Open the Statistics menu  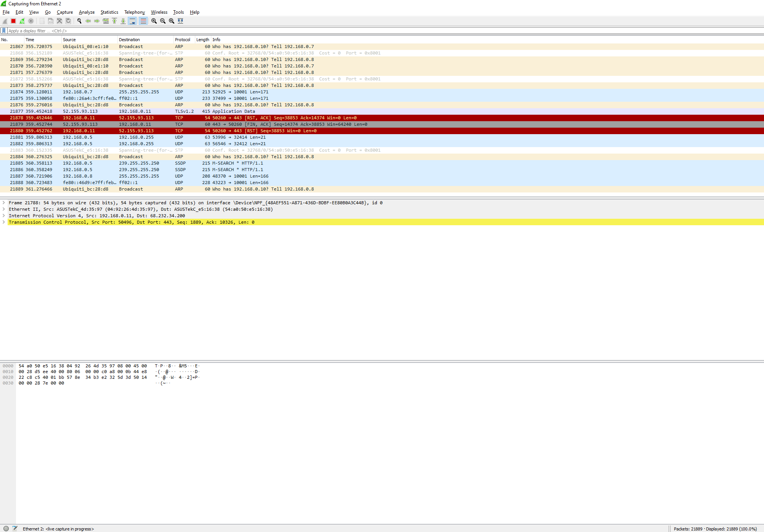[109, 12]
